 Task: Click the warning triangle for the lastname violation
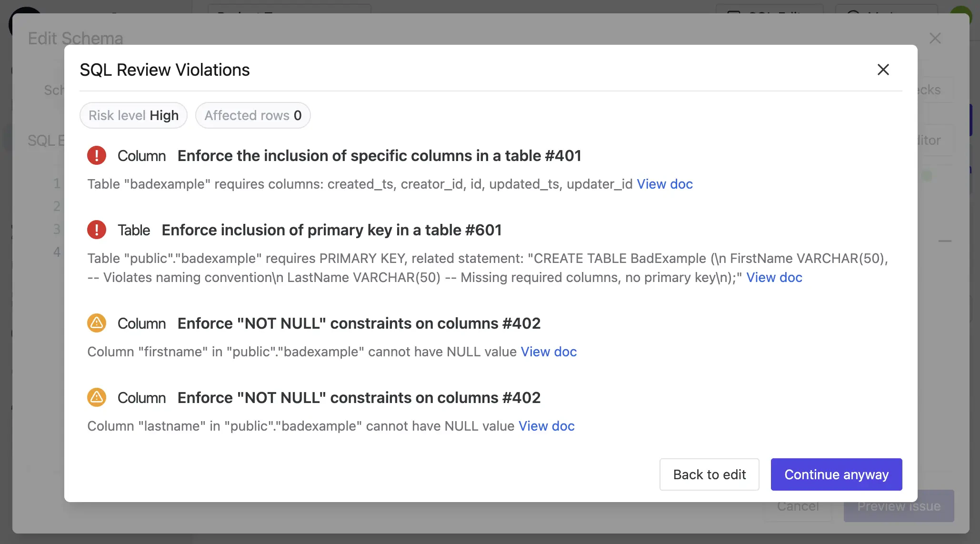(x=97, y=397)
